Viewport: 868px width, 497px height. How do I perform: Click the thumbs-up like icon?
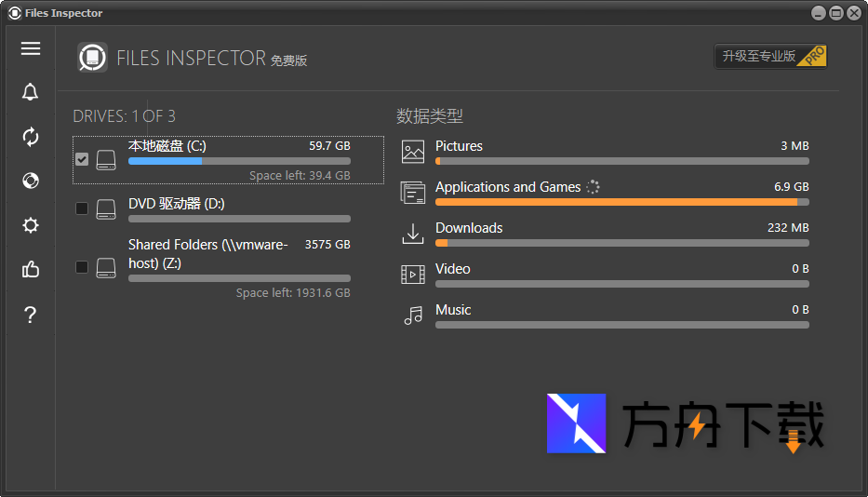pyautogui.click(x=31, y=269)
